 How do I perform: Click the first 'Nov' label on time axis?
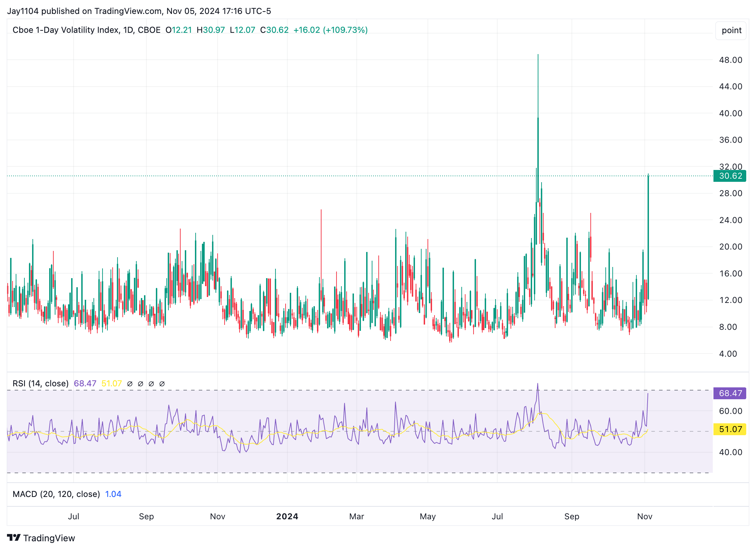pyautogui.click(x=218, y=516)
